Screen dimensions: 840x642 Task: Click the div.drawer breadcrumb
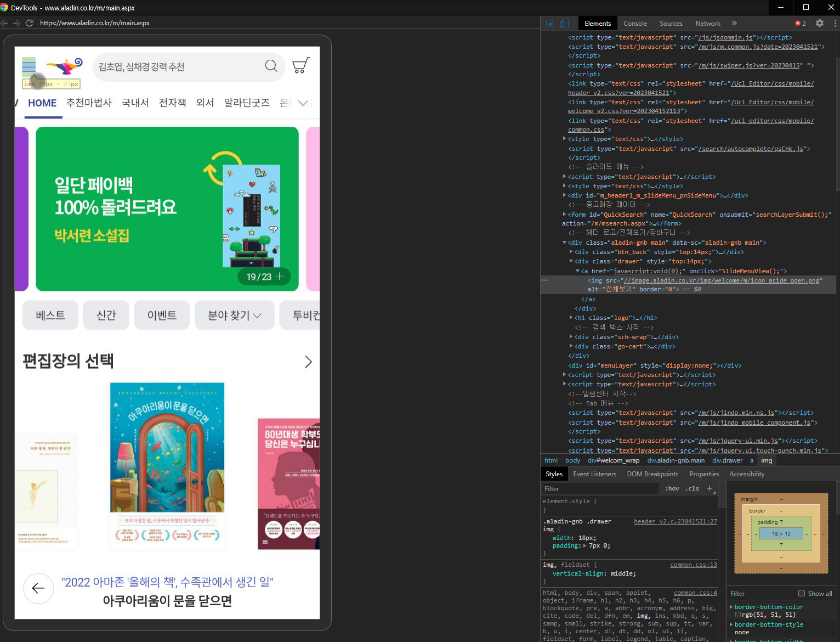tap(727, 460)
